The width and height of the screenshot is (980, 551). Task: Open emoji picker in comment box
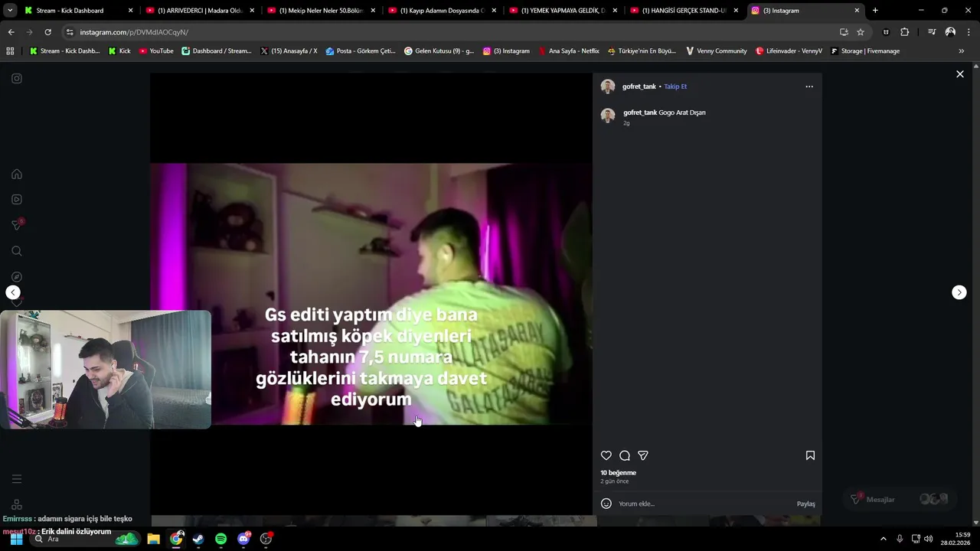[606, 504]
